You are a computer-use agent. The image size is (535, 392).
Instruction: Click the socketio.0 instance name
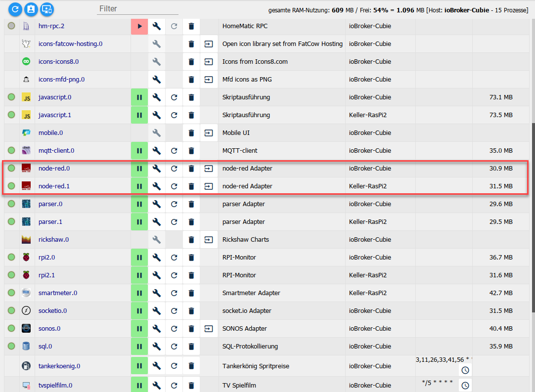[x=52, y=311]
